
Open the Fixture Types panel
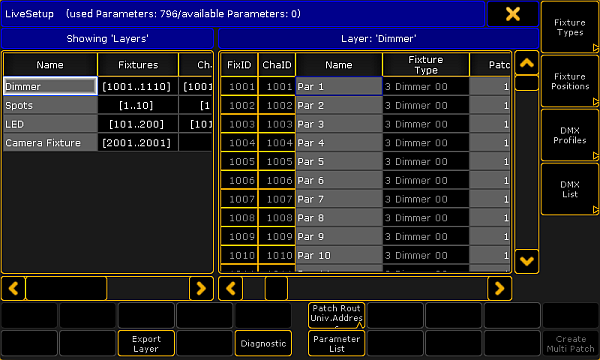point(570,27)
